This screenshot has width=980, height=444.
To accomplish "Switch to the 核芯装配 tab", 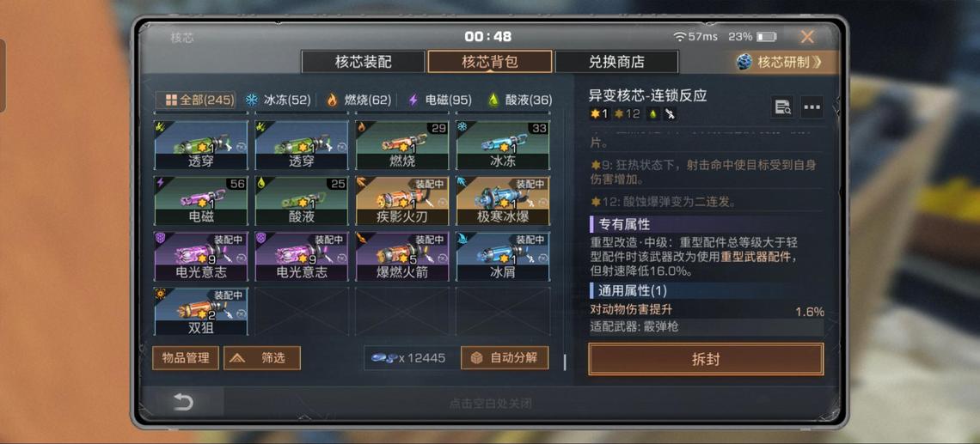I will [x=364, y=62].
